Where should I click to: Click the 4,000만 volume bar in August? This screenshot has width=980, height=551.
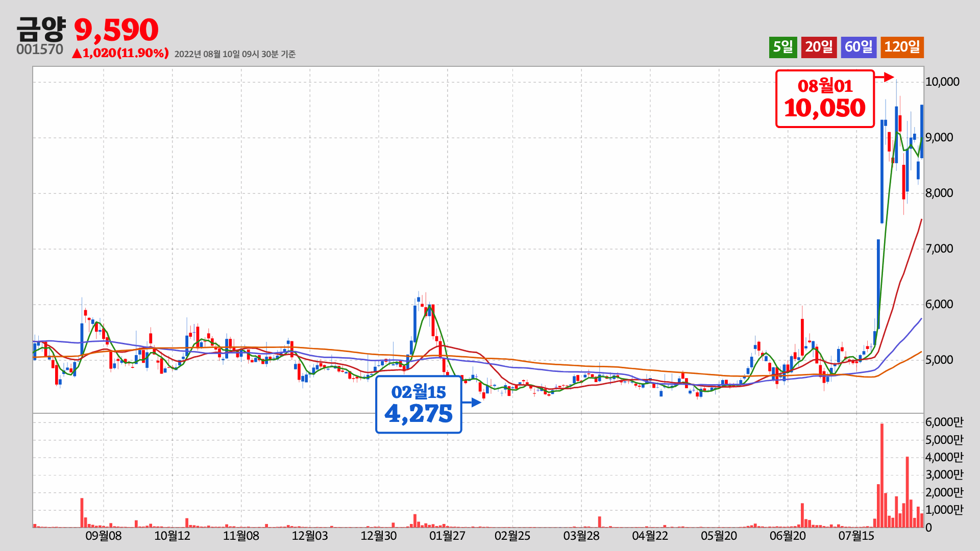[x=907, y=492]
